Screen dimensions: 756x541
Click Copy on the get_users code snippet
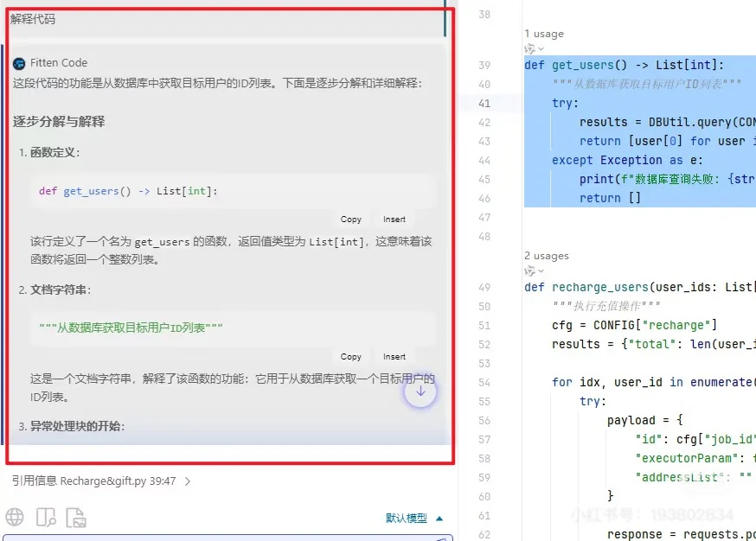[x=351, y=219]
